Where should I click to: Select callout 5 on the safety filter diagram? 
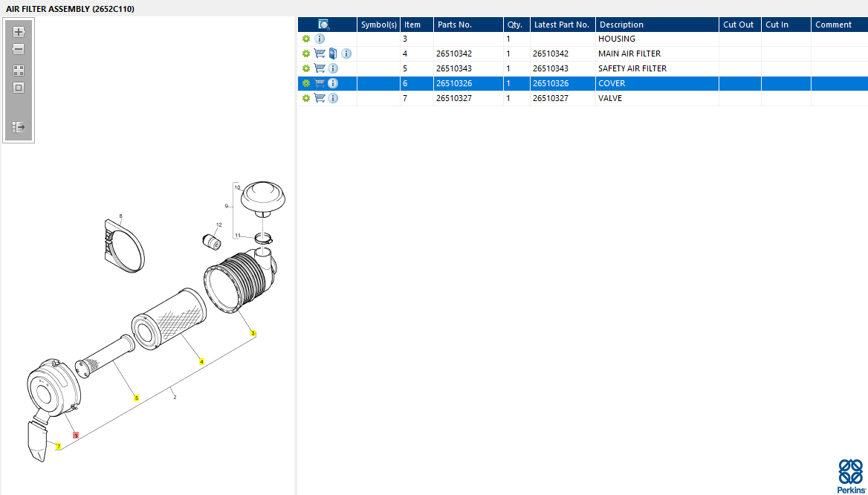tap(136, 398)
